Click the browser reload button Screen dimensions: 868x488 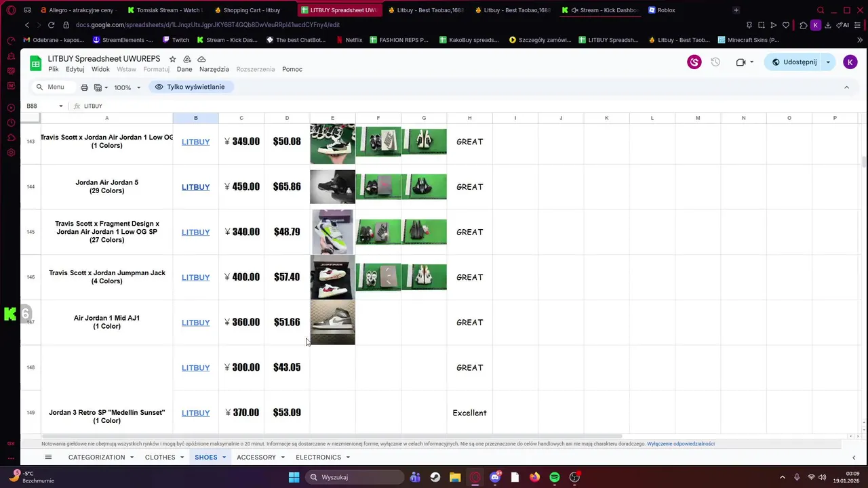click(53, 25)
